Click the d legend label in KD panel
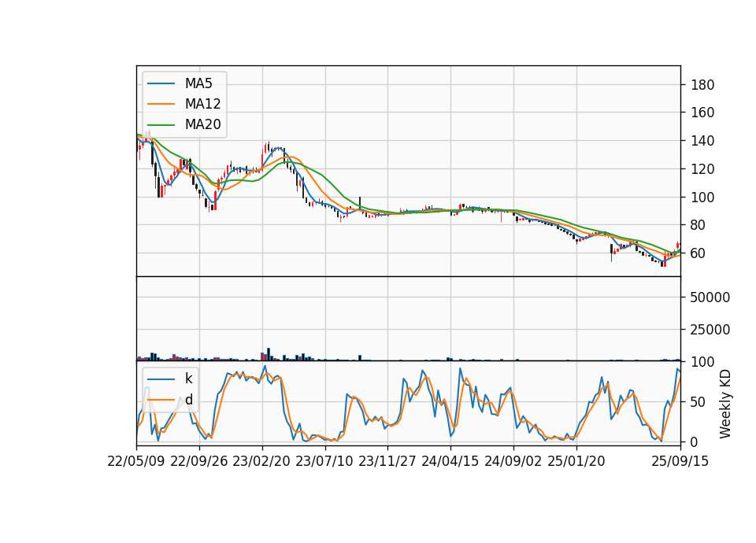Screen dimensions: 756x543 (x=188, y=400)
